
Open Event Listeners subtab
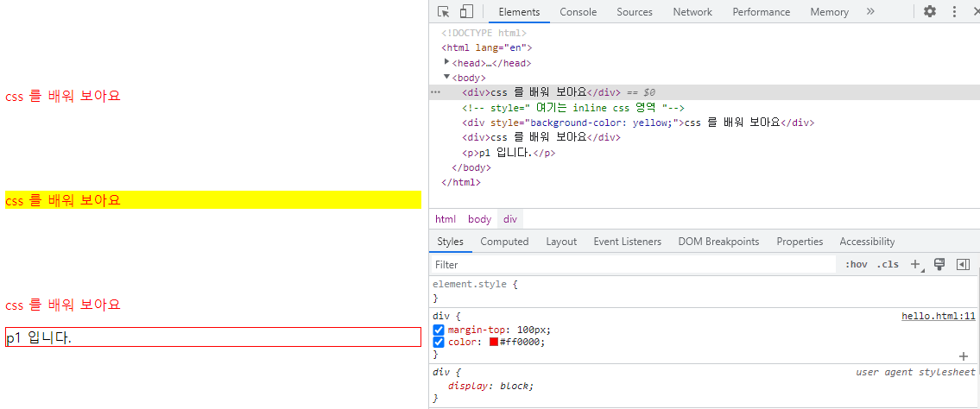point(628,241)
